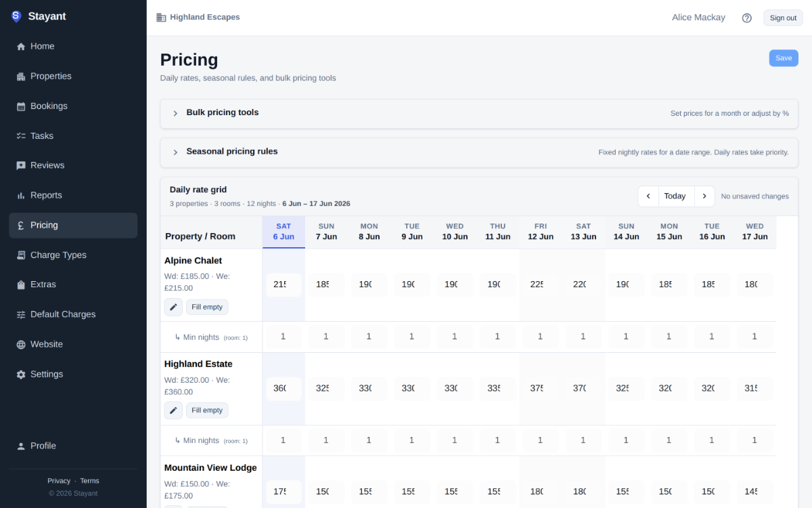The image size is (812, 508).
Task: Click the Save button
Action: (x=784, y=58)
